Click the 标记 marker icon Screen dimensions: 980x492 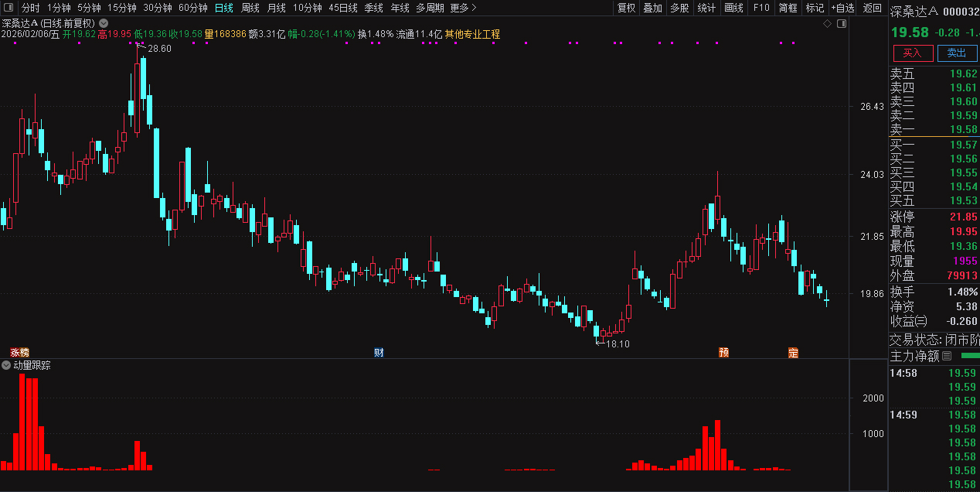point(815,8)
